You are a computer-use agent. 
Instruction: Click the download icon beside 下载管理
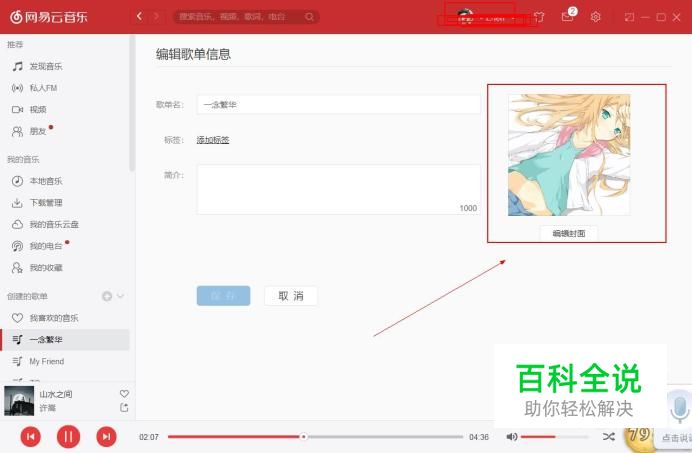[x=17, y=203]
